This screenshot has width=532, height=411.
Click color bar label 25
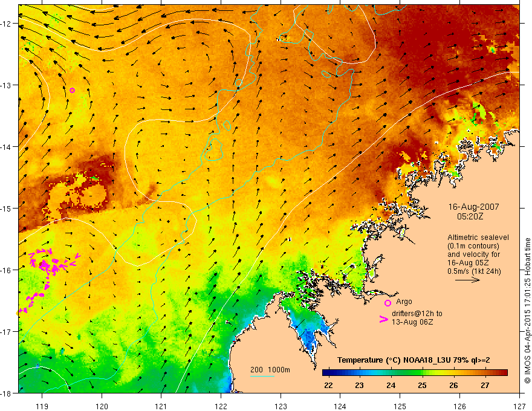[422, 385]
